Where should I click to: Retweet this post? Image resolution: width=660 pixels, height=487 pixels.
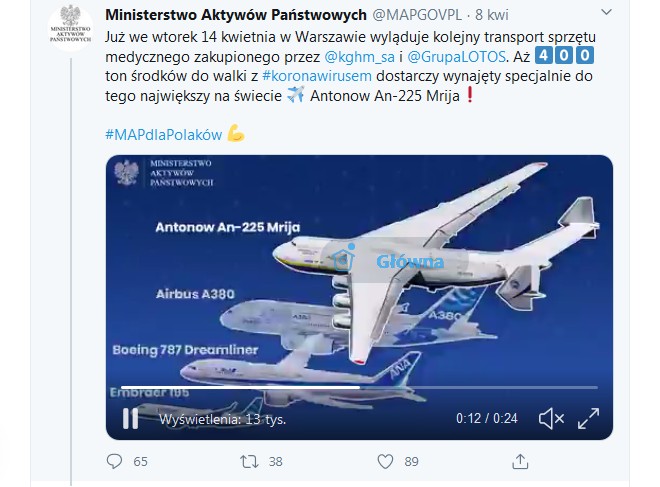pyautogui.click(x=249, y=462)
